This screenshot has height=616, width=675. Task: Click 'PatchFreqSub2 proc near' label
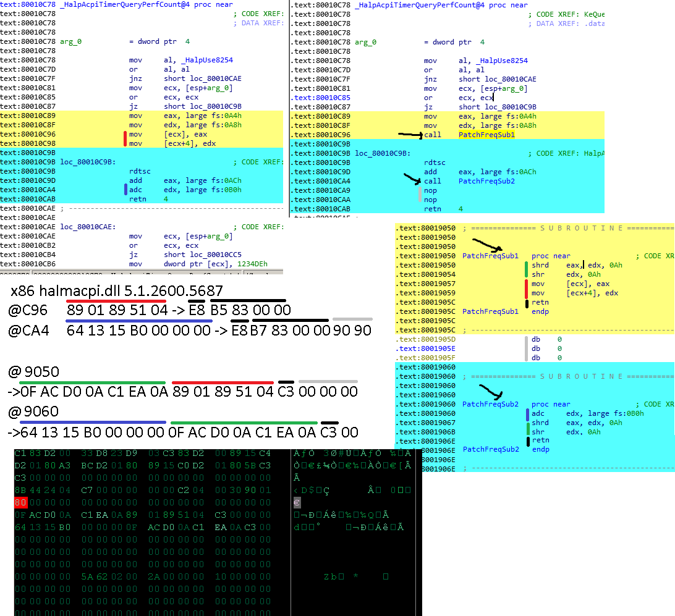[516, 404]
